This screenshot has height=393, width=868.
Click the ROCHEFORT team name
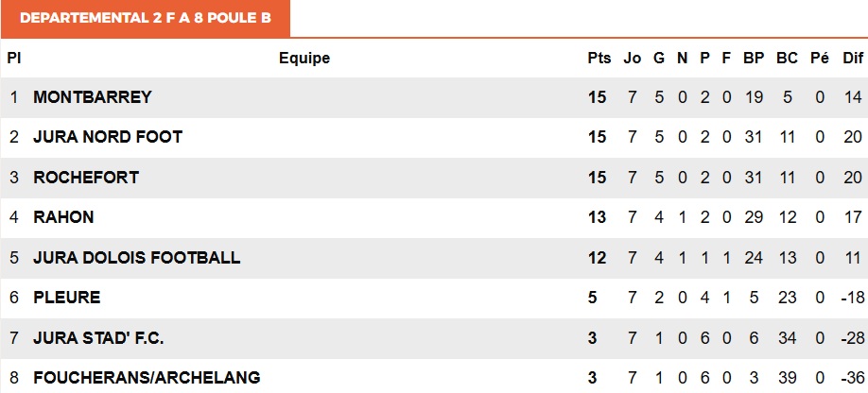pyautogui.click(x=86, y=178)
